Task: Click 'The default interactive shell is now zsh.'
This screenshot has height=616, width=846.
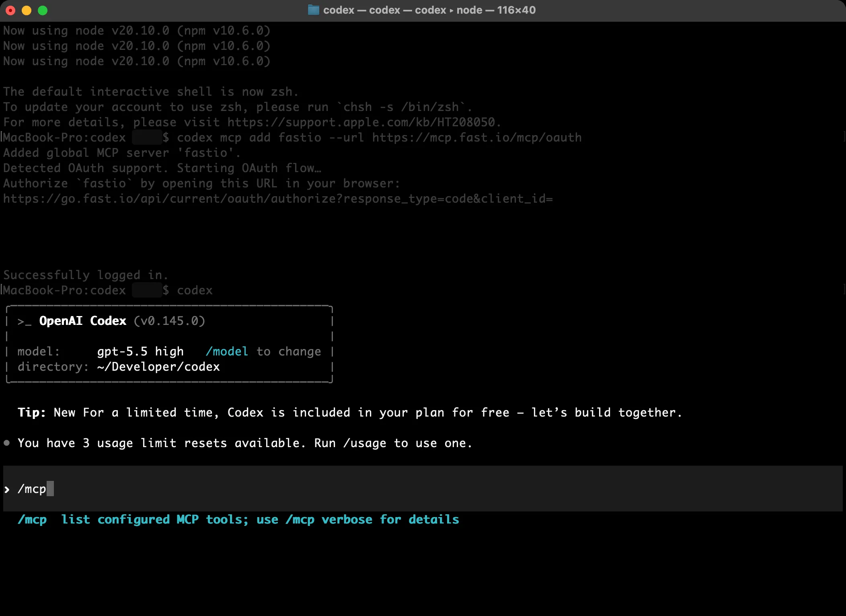Action: (x=151, y=92)
